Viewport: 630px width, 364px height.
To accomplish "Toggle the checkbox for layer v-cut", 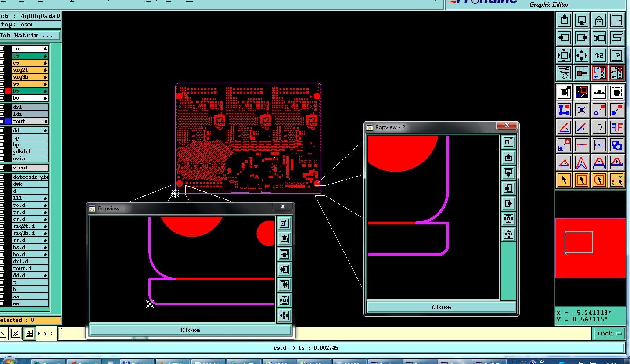I will [x=2, y=168].
